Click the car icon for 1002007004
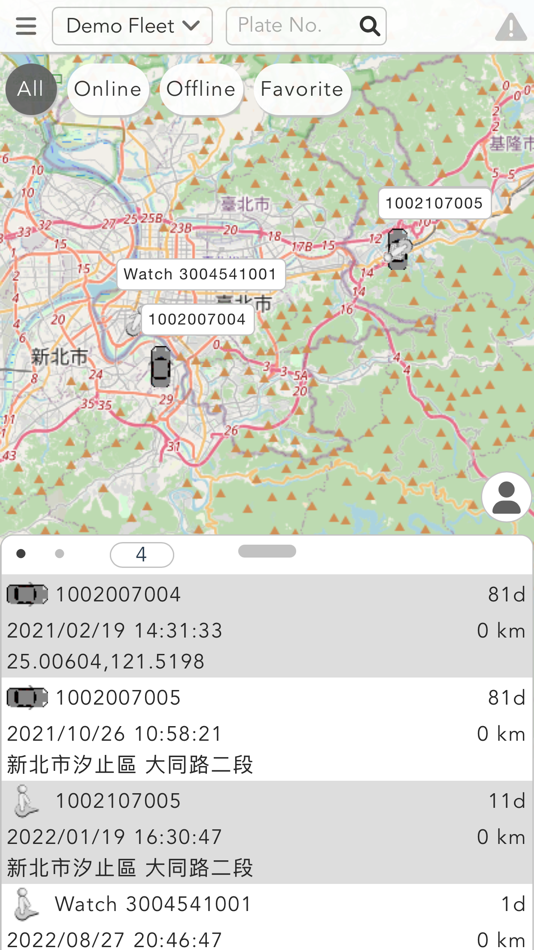This screenshot has height=950, width=534. point(27,594)
